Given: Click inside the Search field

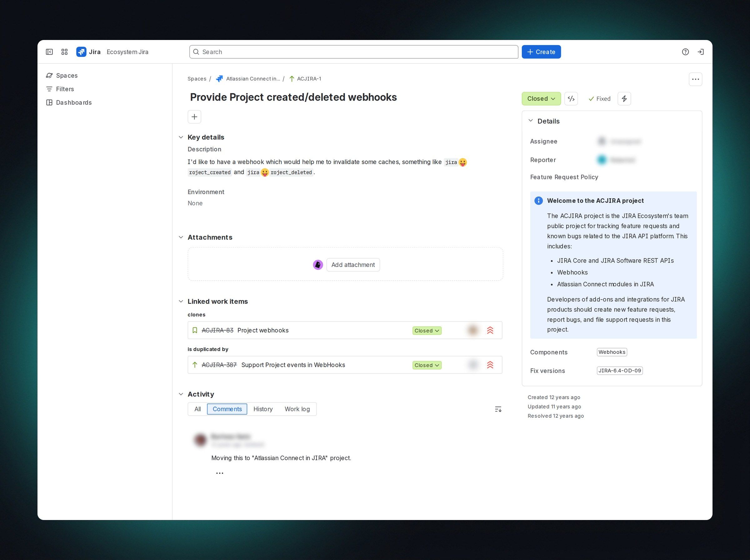Looking at the screenshot, I should click(x=353, y=52).
